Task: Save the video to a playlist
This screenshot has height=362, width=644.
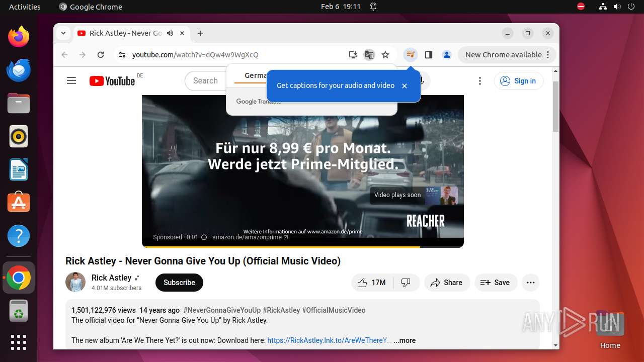Action: [495, 283]
